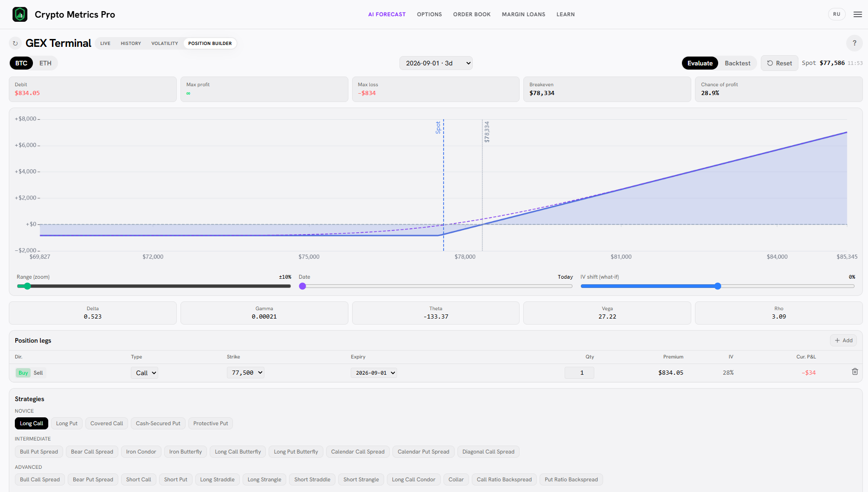Switch language with RU button
The width and height of the screenshot is (868, 492).
tap(836, 14)
